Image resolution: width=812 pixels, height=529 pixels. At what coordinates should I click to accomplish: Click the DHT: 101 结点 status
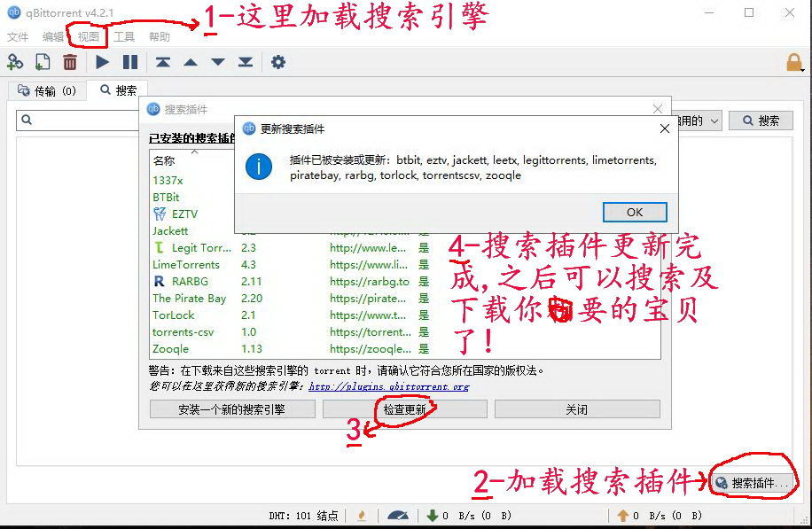[303, 515]
